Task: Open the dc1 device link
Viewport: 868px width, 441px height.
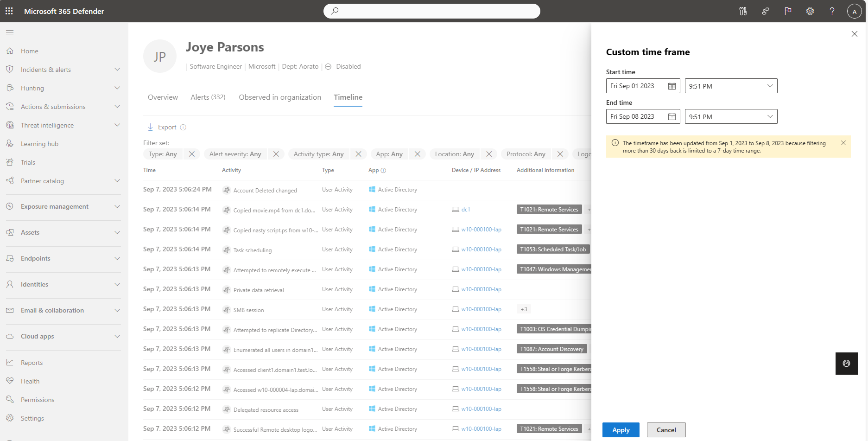Action: 466,210
